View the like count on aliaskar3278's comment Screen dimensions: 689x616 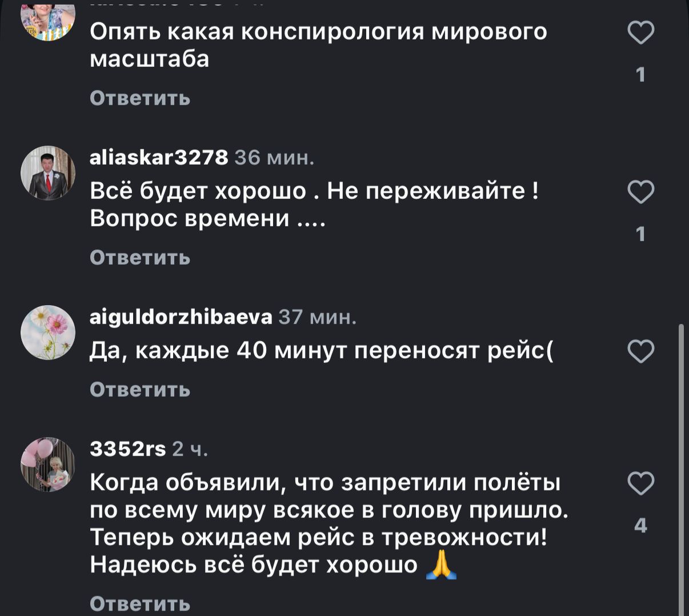(640, 234)
